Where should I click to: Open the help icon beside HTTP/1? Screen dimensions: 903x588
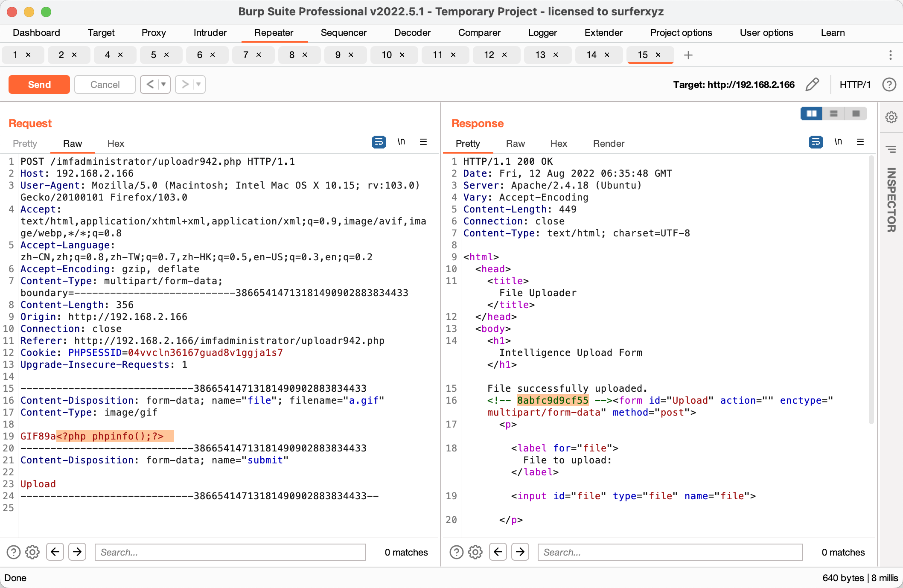click(x=889, y=84)
